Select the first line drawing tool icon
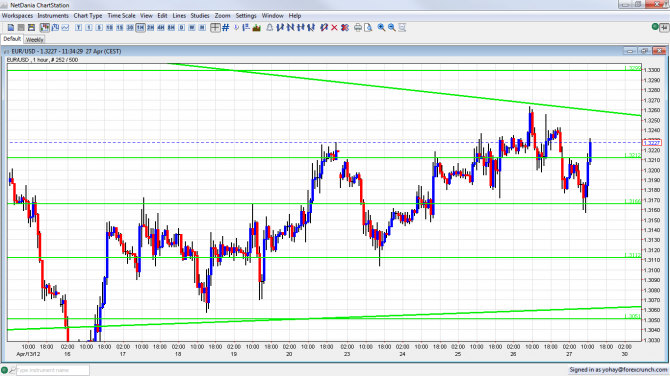The image size is (670, 376). 280,28
